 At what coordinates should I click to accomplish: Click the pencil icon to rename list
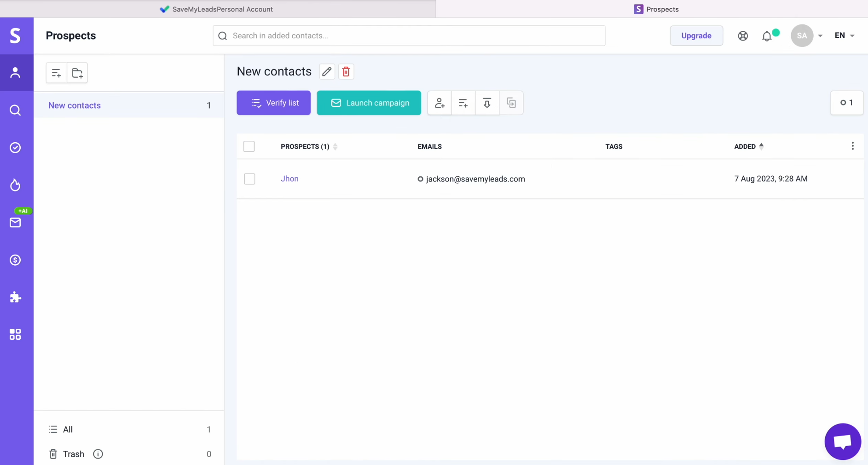click(x=327, y=72)
